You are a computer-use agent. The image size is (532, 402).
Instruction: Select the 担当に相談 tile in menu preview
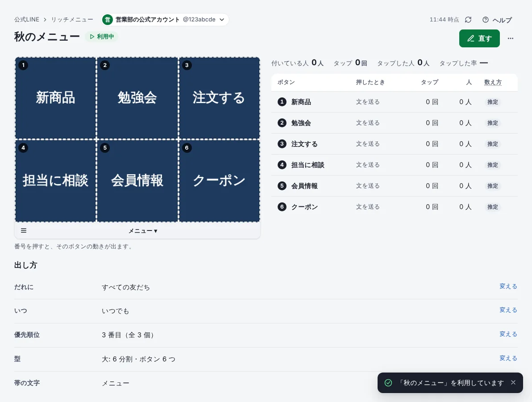[x=56, y=180]
